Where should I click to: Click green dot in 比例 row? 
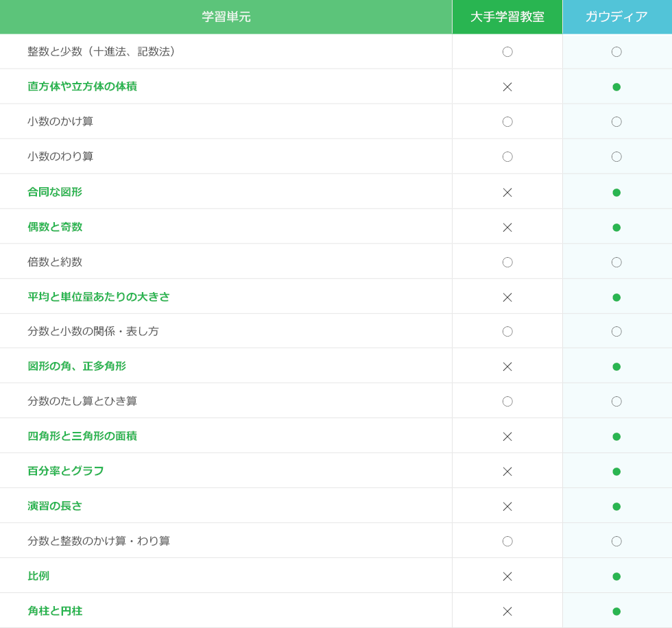pos(616,577)
